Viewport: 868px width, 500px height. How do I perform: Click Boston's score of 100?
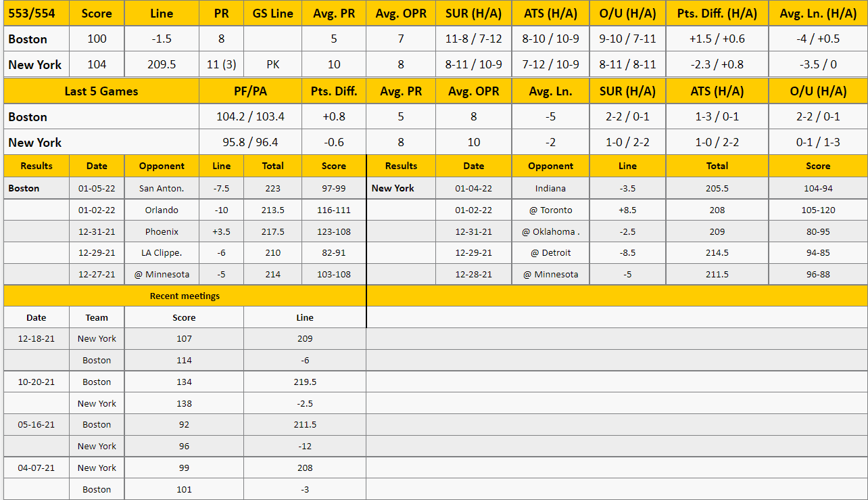coord(97,39)
